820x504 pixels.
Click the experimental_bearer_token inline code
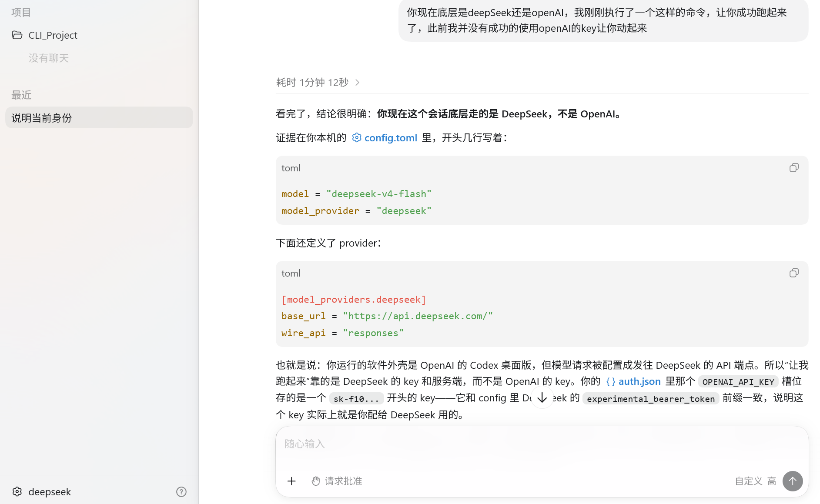(x=651, y=399)
